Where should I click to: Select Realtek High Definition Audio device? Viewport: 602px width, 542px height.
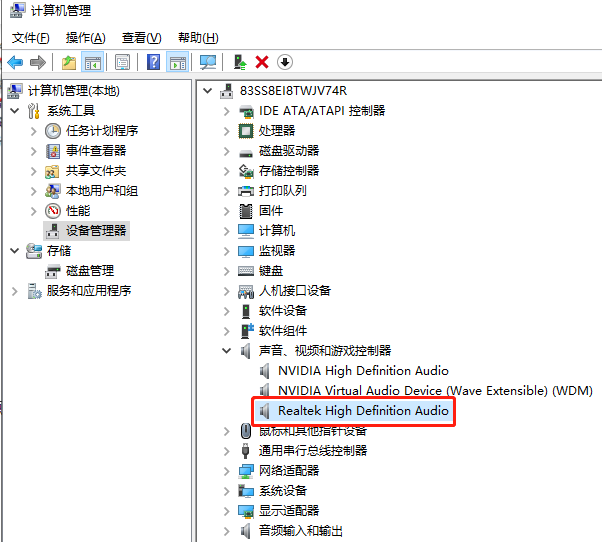point(363,411)
